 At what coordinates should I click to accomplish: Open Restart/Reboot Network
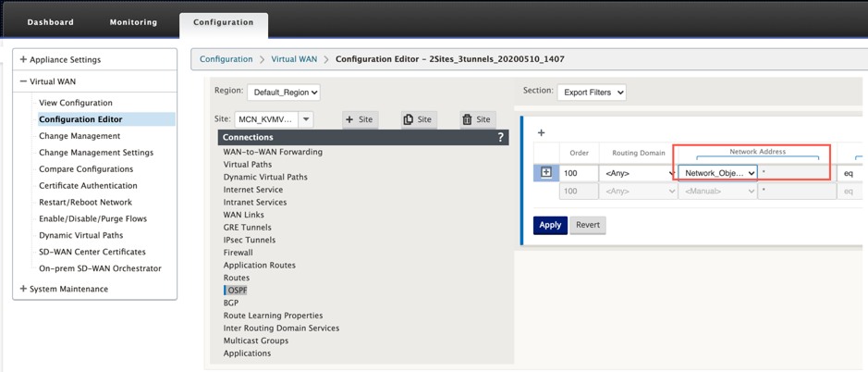click(x=85, y=203)
